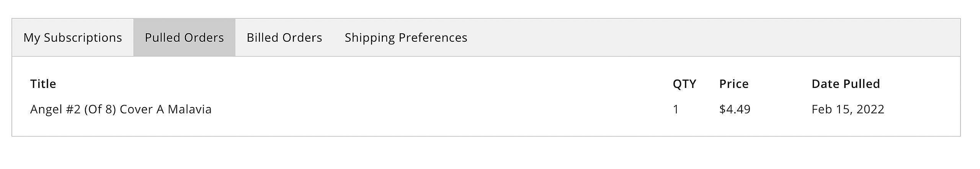
Task: Click empty tab bar right of Shipping Preferences
Action: click(689, 37)
